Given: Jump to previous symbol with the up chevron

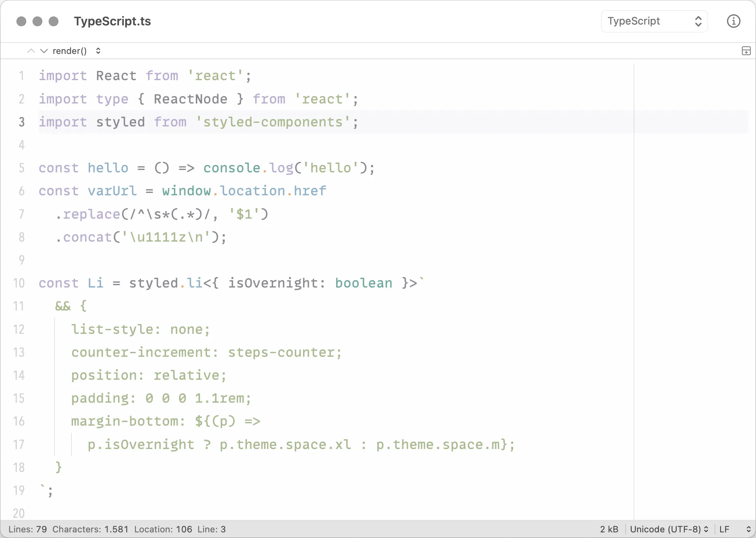Looking at the screenshot, I should point(31,51).
